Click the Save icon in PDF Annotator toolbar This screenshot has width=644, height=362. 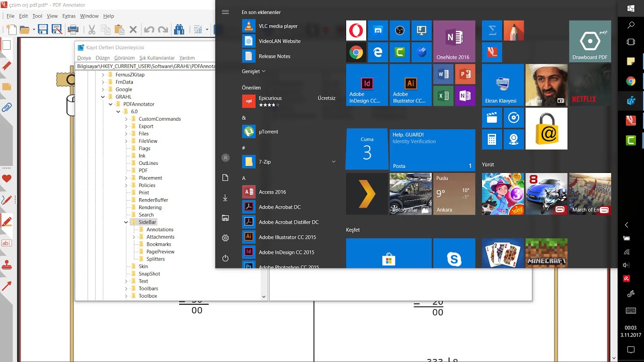[43, 30]
